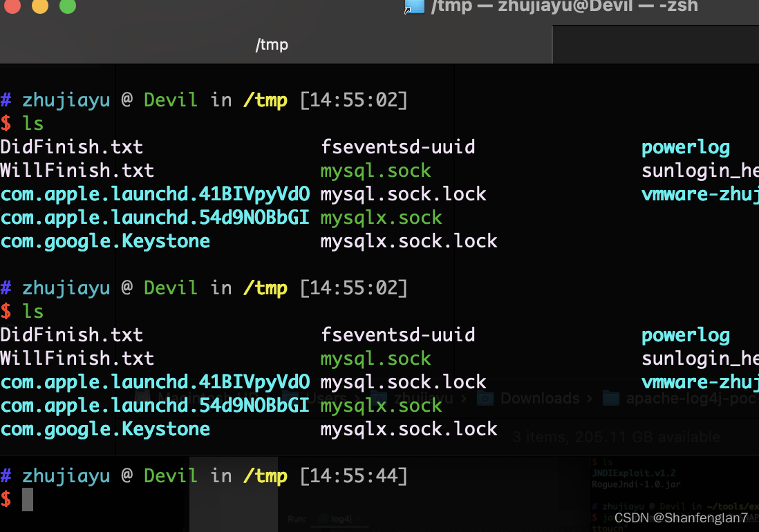Click the folder proxy icon in title bar
759x532 pixels.
(415, 6)
